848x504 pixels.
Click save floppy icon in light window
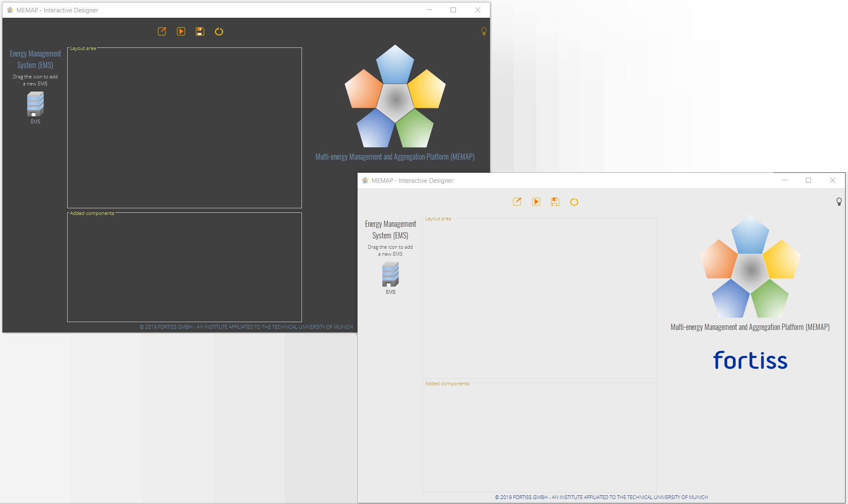pyautogui.click(x=555, y=202)
